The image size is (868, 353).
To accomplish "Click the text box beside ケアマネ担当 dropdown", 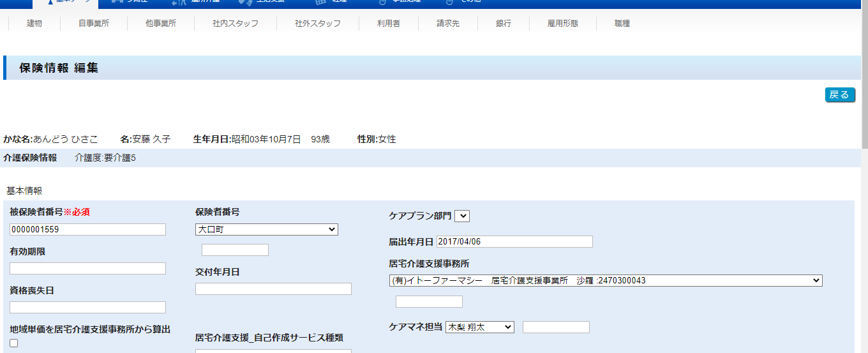I will click(556, 327).
